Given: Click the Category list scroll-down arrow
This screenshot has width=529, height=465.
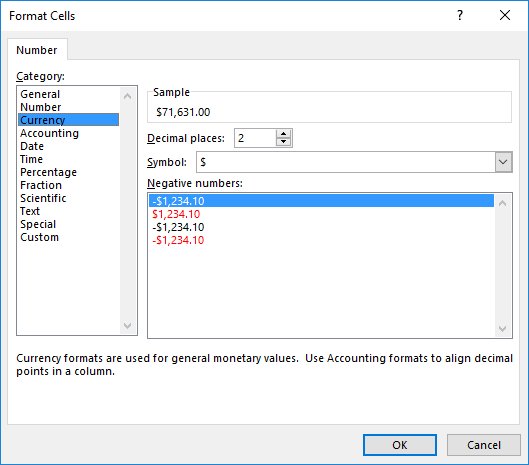Looking at the screenshot, I should coord(128,326).
